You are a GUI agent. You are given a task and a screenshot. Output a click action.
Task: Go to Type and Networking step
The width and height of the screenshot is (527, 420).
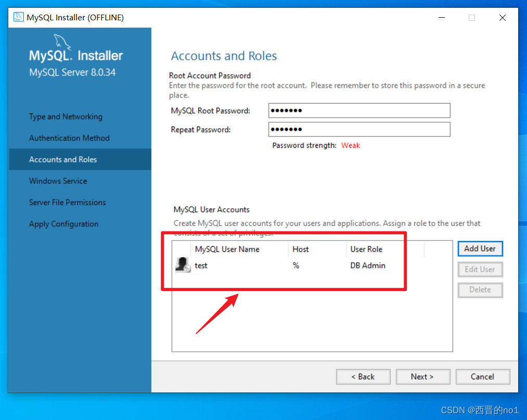[66, 117]
